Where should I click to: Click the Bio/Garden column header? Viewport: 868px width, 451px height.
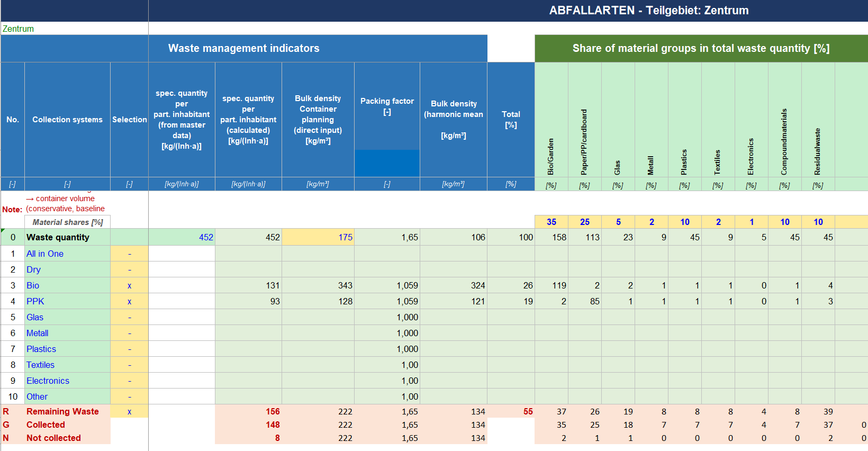point(551,120)
